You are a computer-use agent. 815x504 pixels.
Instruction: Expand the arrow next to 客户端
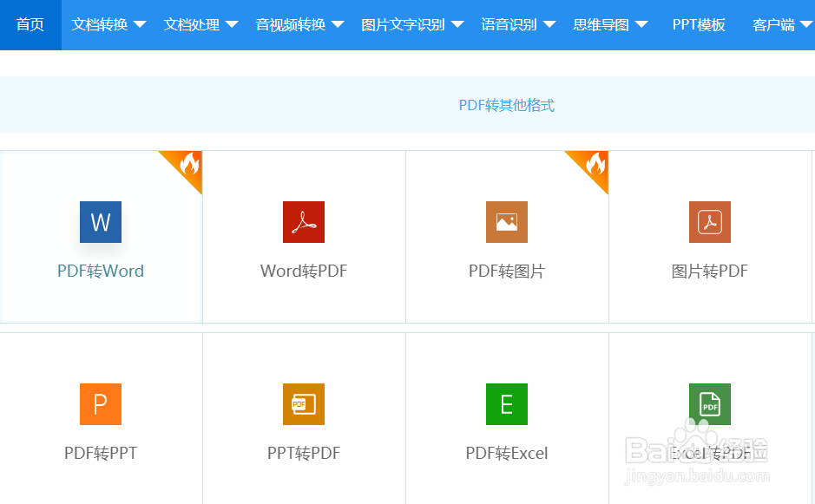(806, 24)
